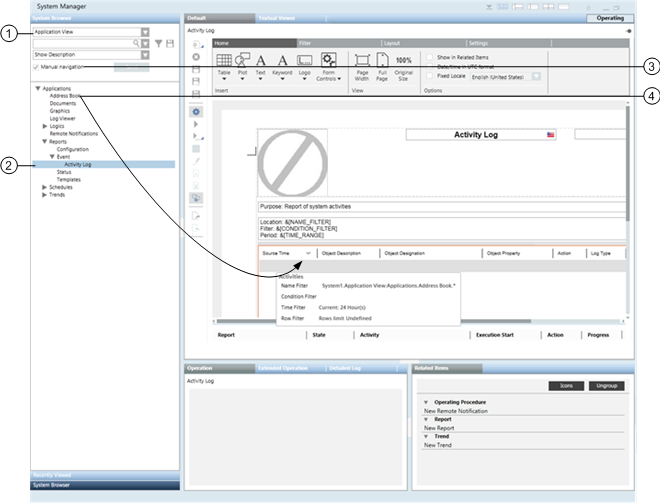Click the Source Time column dropdown arrow
Viewport: 660px width, 503px height.
(x=308, y=254)
